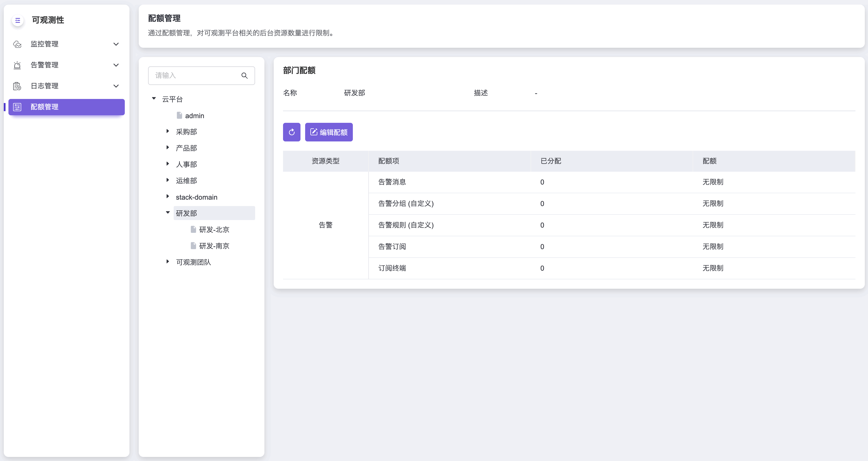Image resolution: width=868 pixels, height=461 pixels.
Task: Expand the 告警管理 menu chevron
Action: coord(116,65)
